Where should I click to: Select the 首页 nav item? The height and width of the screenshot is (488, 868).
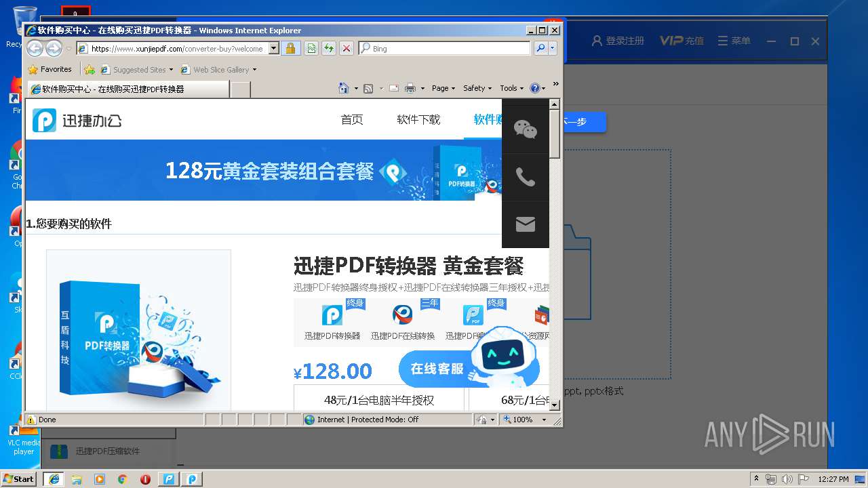point(352,120)
